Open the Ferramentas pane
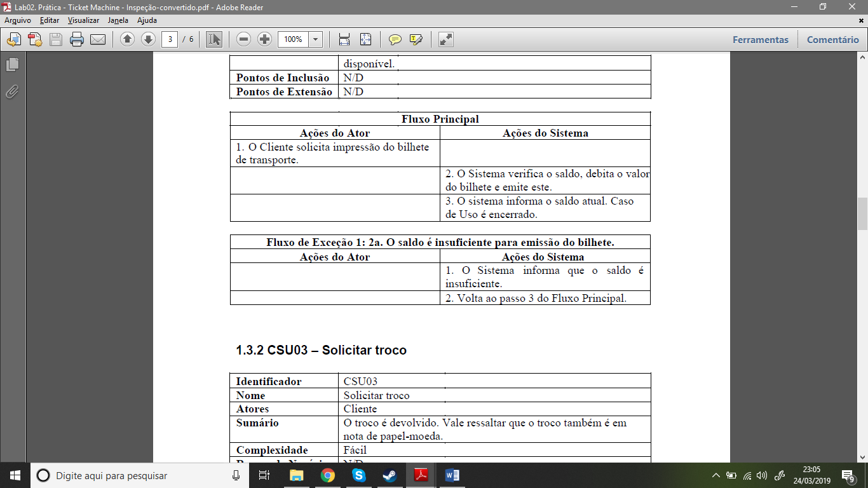The width and height of the screenshot is (868, 488). [761, 39]
